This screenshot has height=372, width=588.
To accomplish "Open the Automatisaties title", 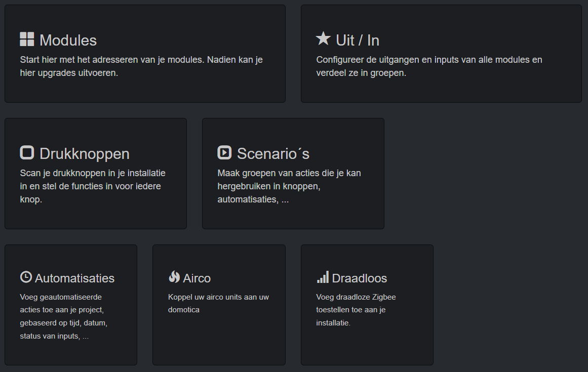I will (74, 278).
